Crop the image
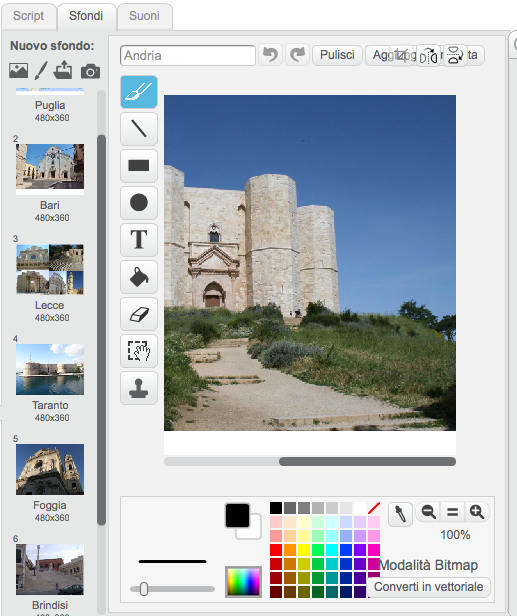This screenshot has height=616, width=517. click(402, 55)
